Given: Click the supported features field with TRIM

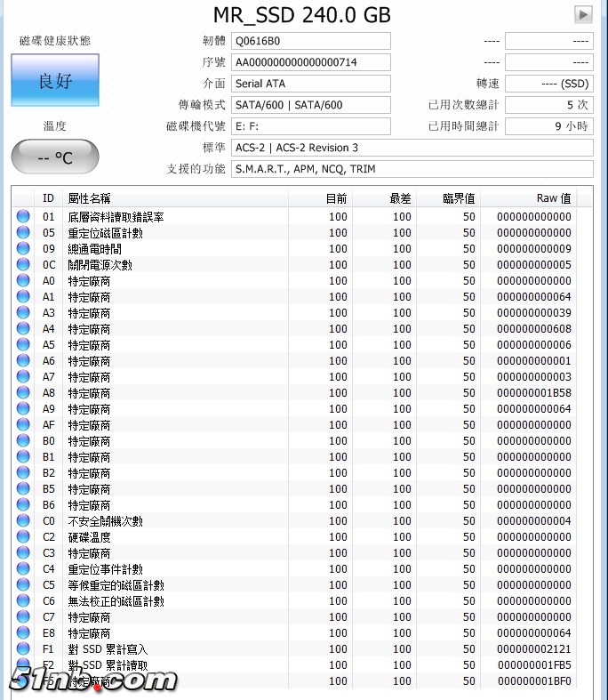Looking at the screenshot, I should 412,169.
